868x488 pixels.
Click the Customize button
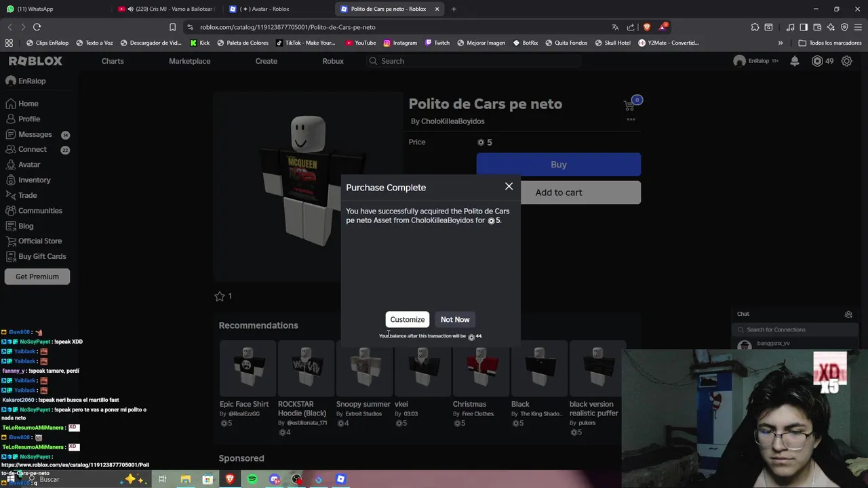pos(408,319)
